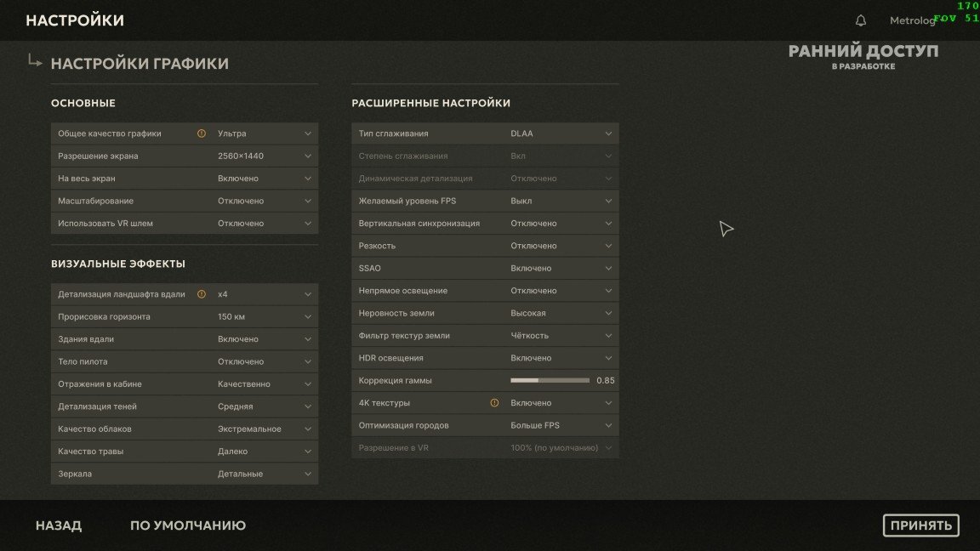Click the chevron icon of Тип сглаживания row
The image size is (980, 551).
click(x=608, y=133)
